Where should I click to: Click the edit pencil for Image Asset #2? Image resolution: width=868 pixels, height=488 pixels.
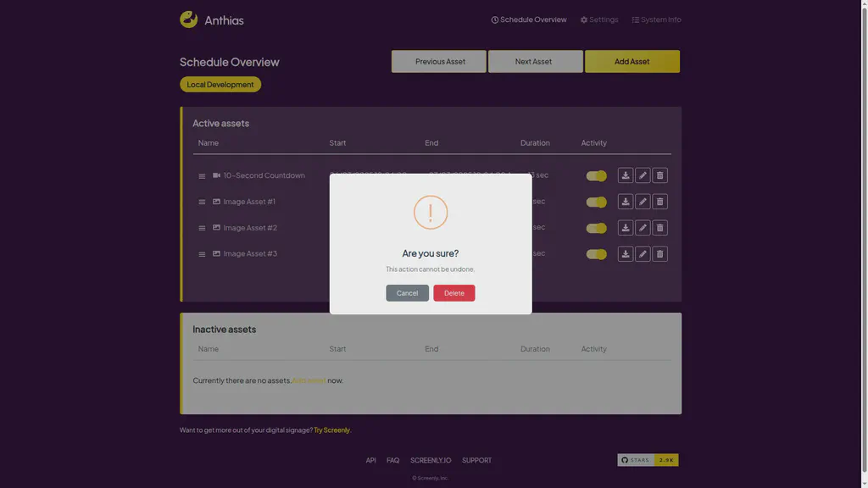(x=643, y=227)
